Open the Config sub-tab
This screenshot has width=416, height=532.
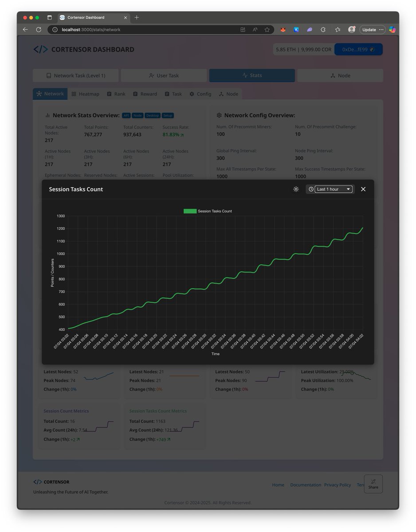tap(200, 94)
